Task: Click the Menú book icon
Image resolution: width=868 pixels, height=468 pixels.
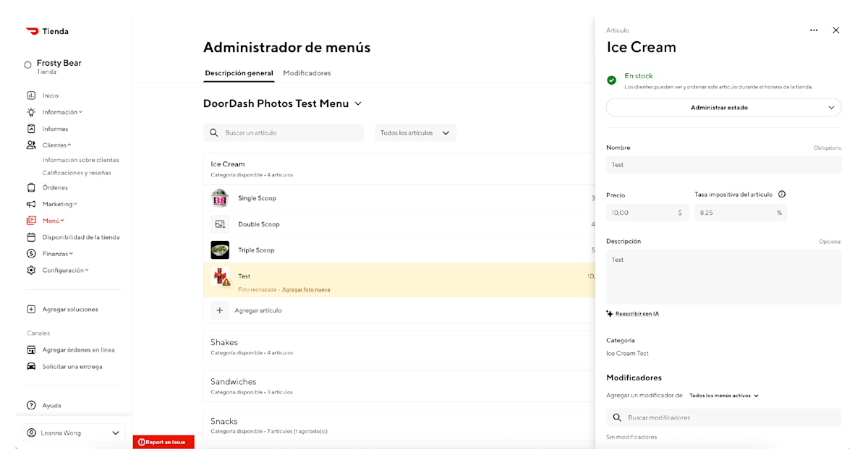Action: [x=31, y=221]
